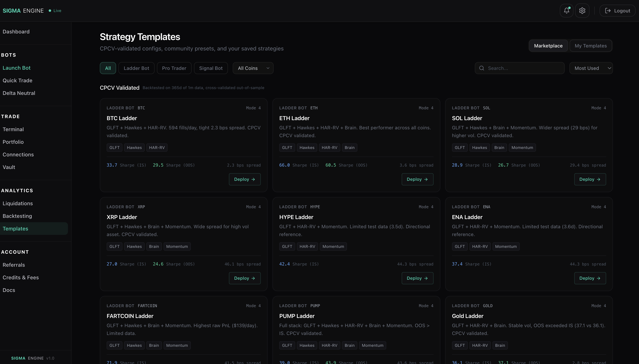Click HAR-RV tag on BTC Ladder card
Viewport: 639px width, 364px height.
pyautogui.click(x=157, y=148)
